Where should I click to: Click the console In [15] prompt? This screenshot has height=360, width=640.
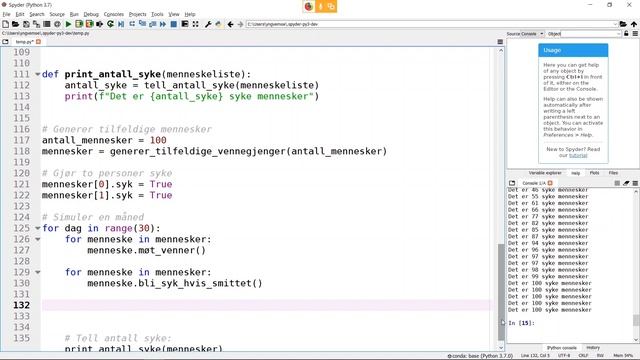point(521,323)
